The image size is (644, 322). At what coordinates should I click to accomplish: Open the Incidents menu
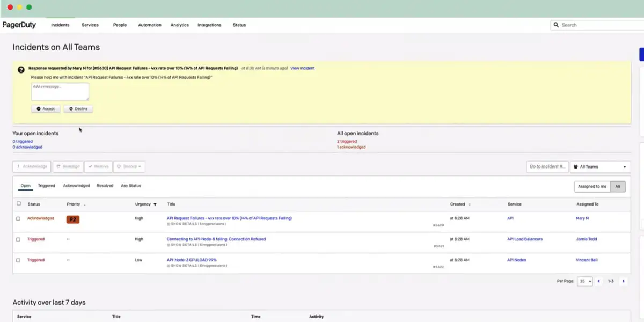point(60,25)
